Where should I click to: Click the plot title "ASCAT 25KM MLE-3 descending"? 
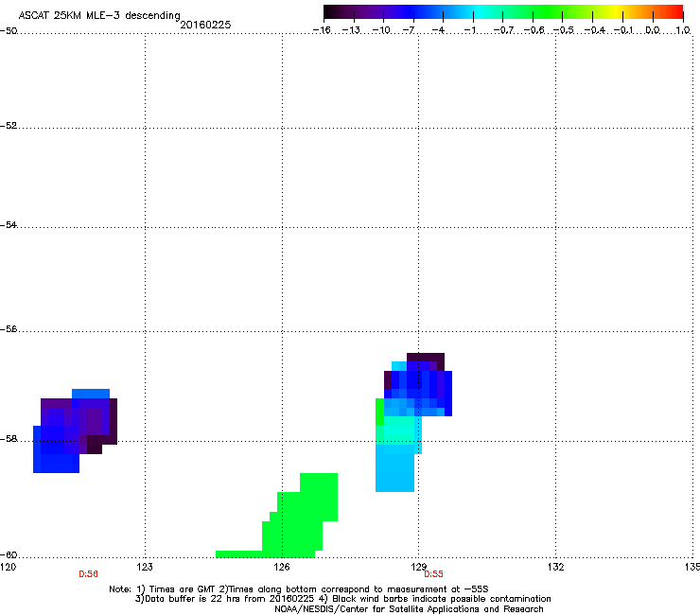(99, 16)
